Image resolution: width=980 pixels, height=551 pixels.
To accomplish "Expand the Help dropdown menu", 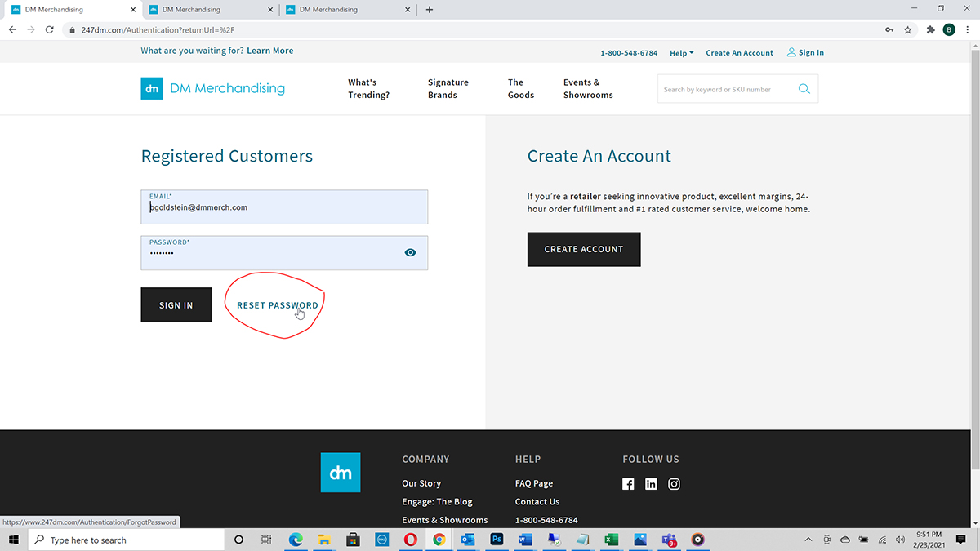I will [681, 53].
